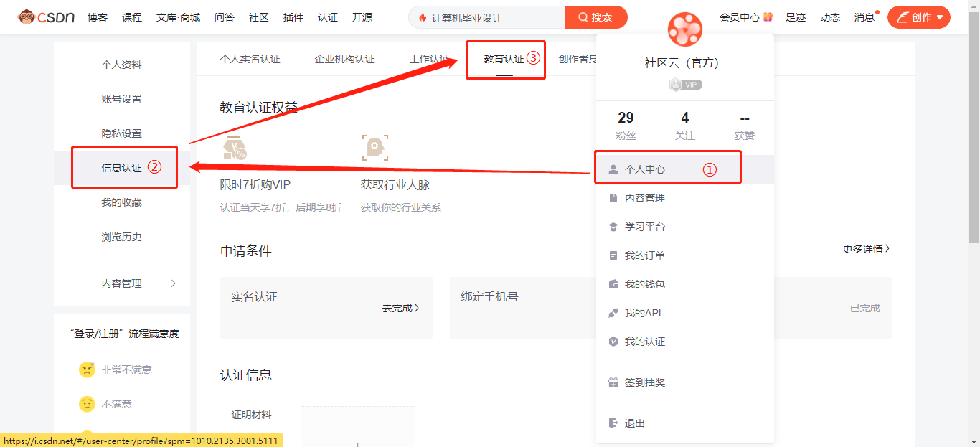Select the 教育认证 tab
980x447 pixels.
pyautogui.click(x=504, y=59)
